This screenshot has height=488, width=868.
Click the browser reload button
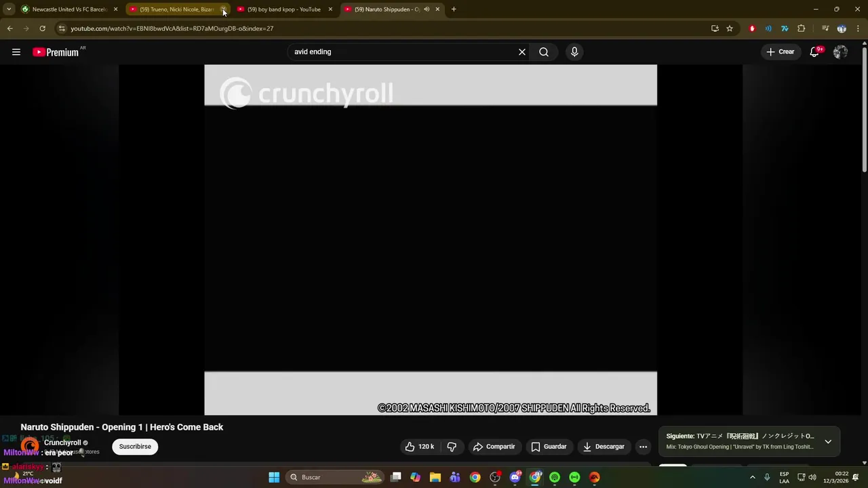[42, 28]
